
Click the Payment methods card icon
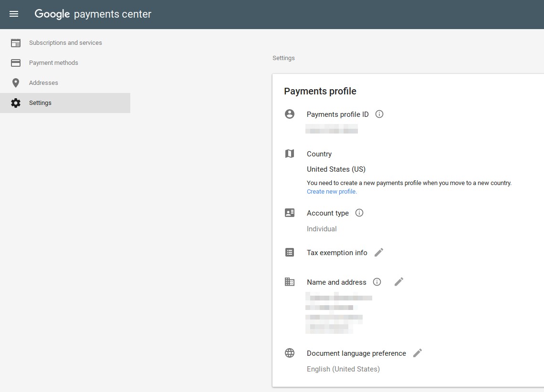(x=16, y=63)
